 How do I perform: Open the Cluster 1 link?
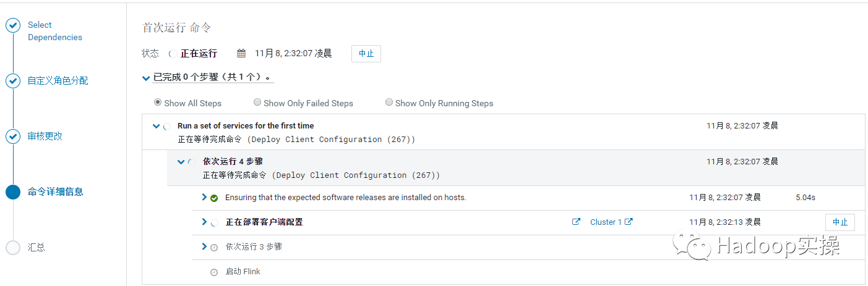pyautogui.click(x=606, y=222)
